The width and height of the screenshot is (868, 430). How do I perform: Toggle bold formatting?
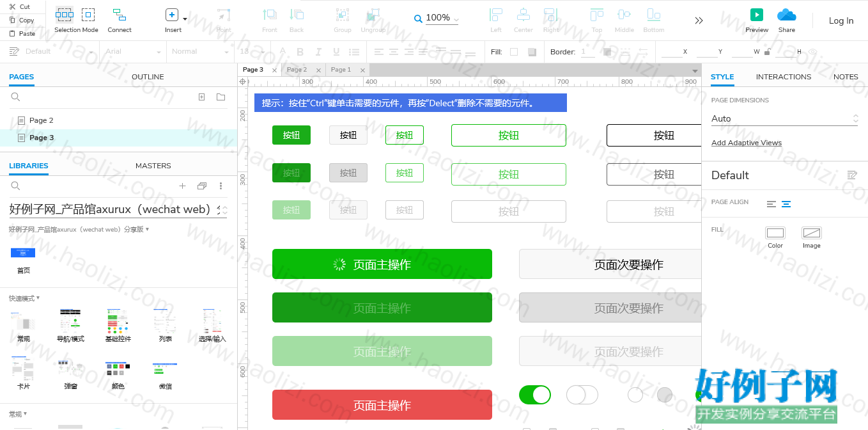click(x=300, y=52)
